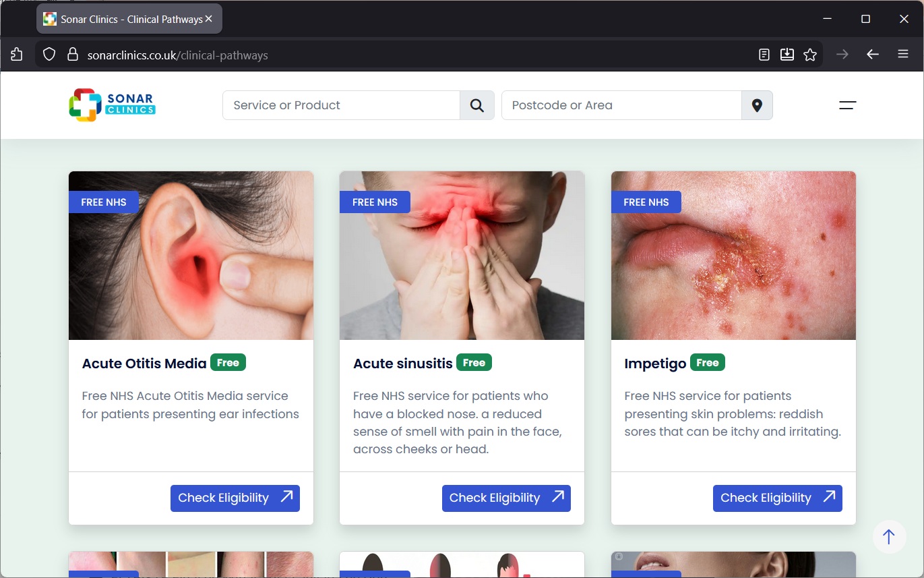Screen dimensions: 924x578
Task: Check Eligibility for Impetigo
Action: click(777, 498)
